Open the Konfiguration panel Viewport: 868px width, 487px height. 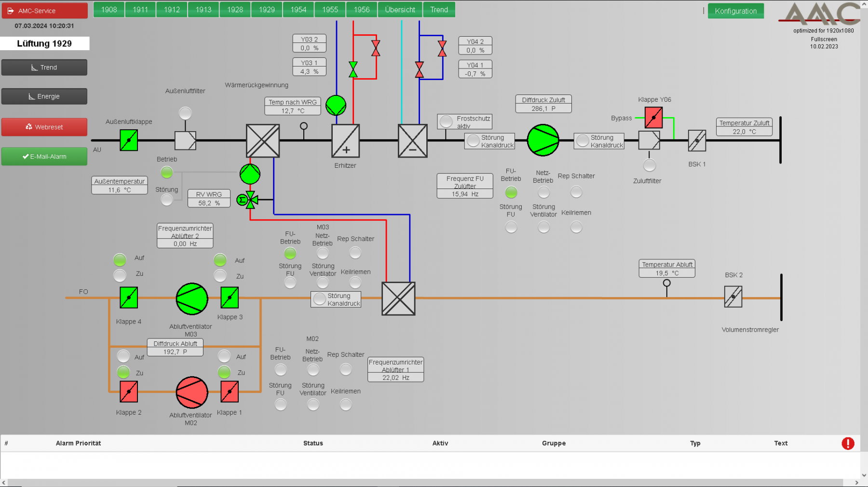tap(736, 10)
